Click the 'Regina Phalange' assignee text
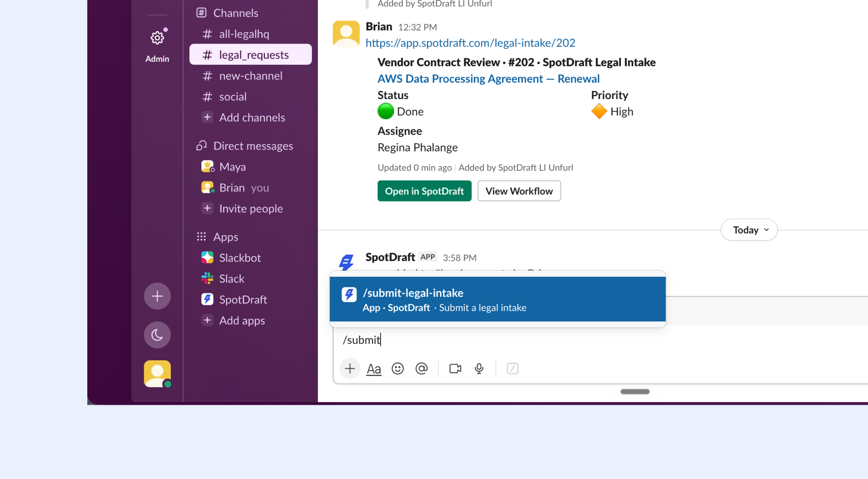 tap(417, 148)
